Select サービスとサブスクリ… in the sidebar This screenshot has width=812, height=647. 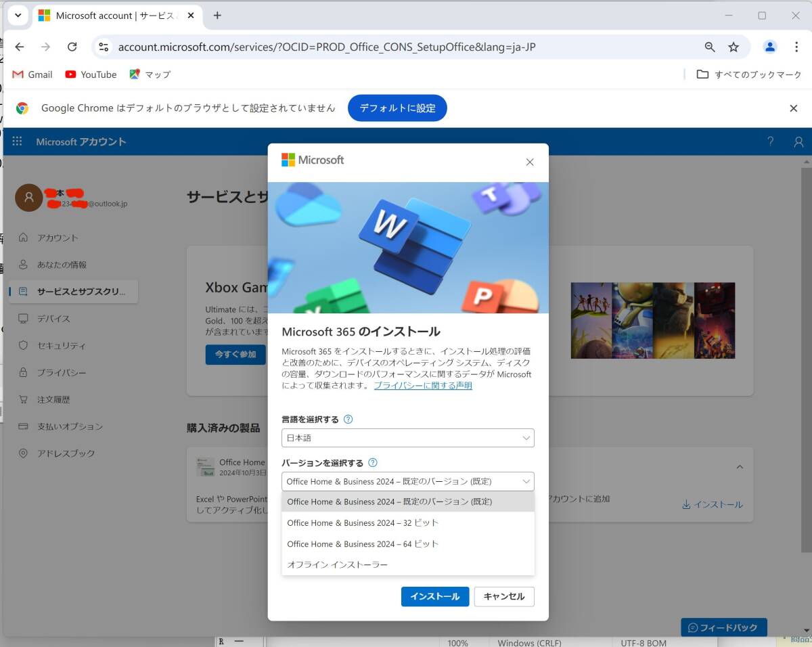pos(73,292)
